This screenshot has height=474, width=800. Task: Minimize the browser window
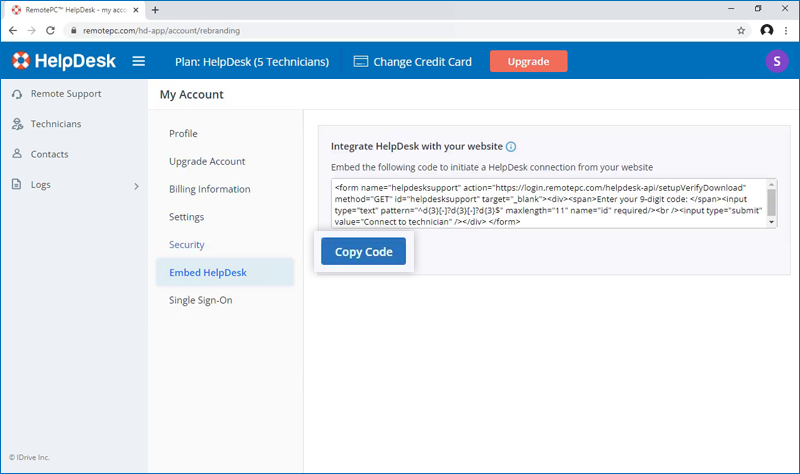tap(731, 9)
